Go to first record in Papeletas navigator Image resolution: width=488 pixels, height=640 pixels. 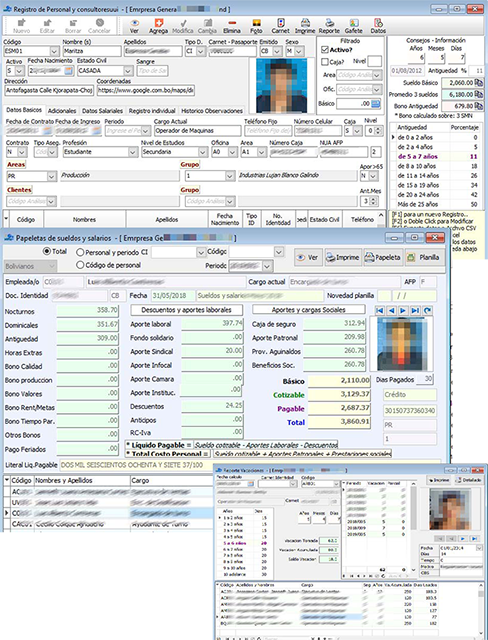pyautogui.click(x=380, y=311)
